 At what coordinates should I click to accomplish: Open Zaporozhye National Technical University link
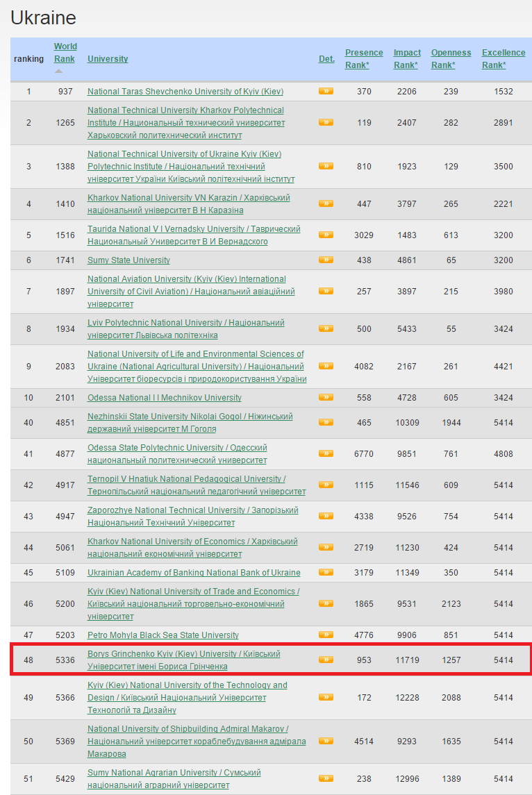pos(192,516)
